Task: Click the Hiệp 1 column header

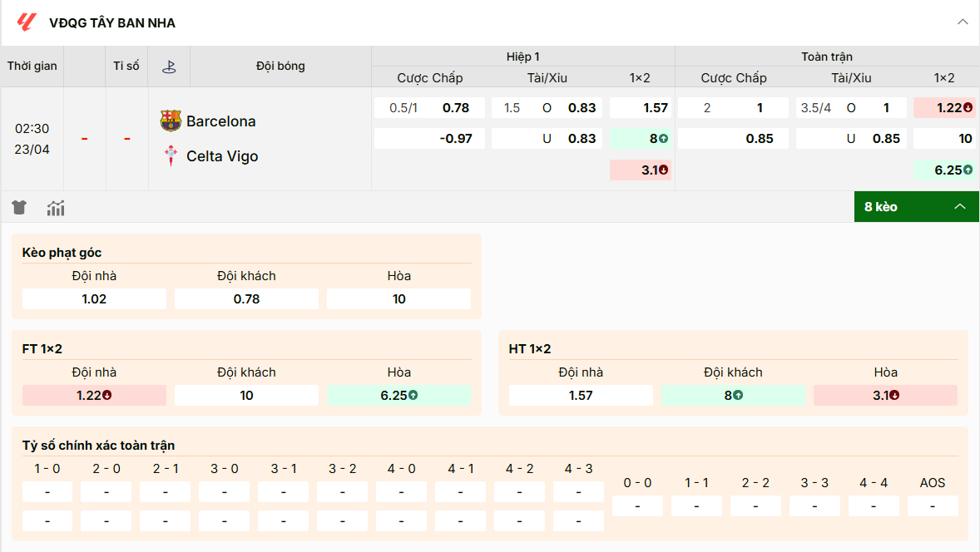Action: tap(523, 56)
